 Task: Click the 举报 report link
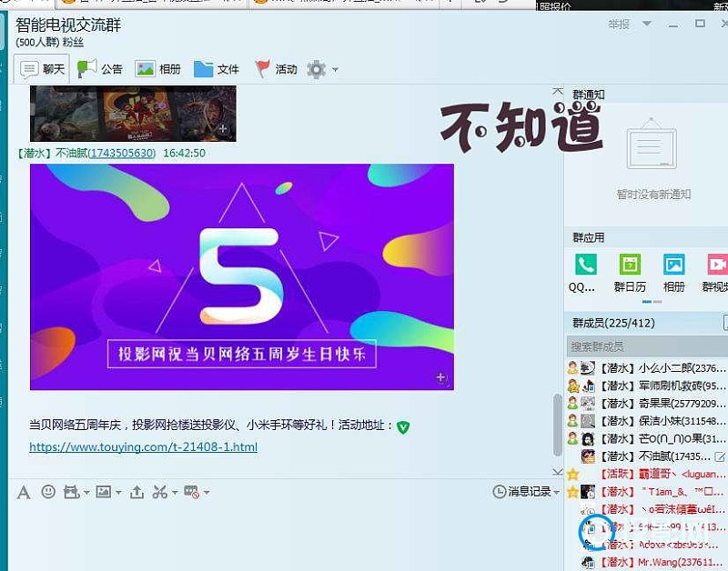coord(619,25)
